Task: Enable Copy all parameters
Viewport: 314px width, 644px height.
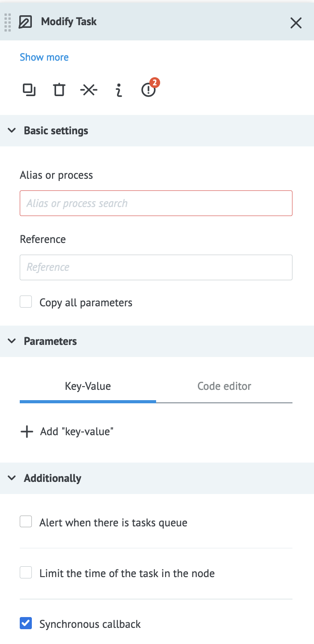Action: click(x=26, y=302)
